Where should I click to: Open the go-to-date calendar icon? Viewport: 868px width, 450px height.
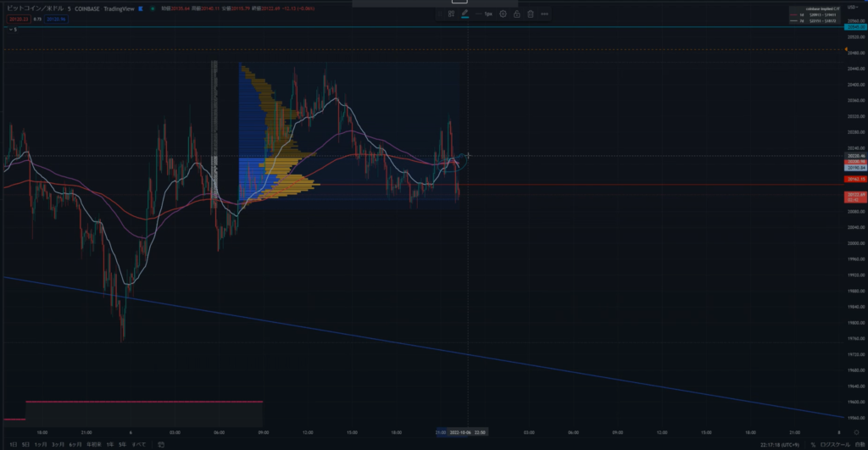pyautogui.click(x=161, y=444)
